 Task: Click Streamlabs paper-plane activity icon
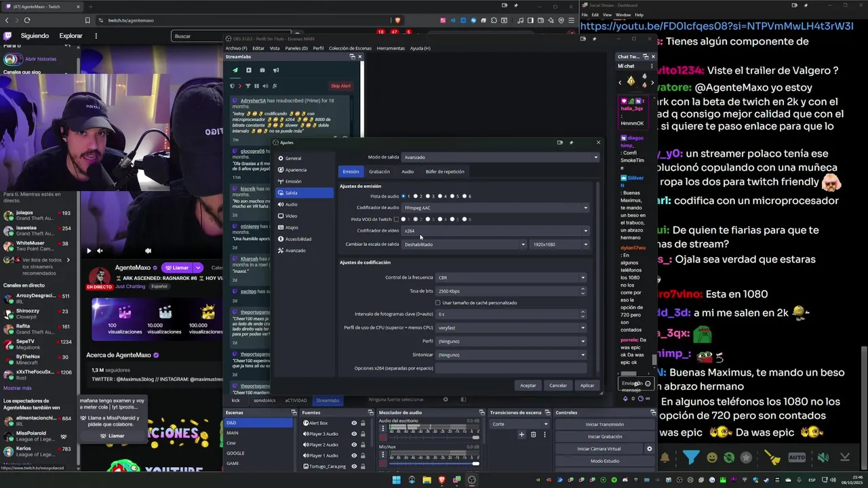(x=235, y=70)
